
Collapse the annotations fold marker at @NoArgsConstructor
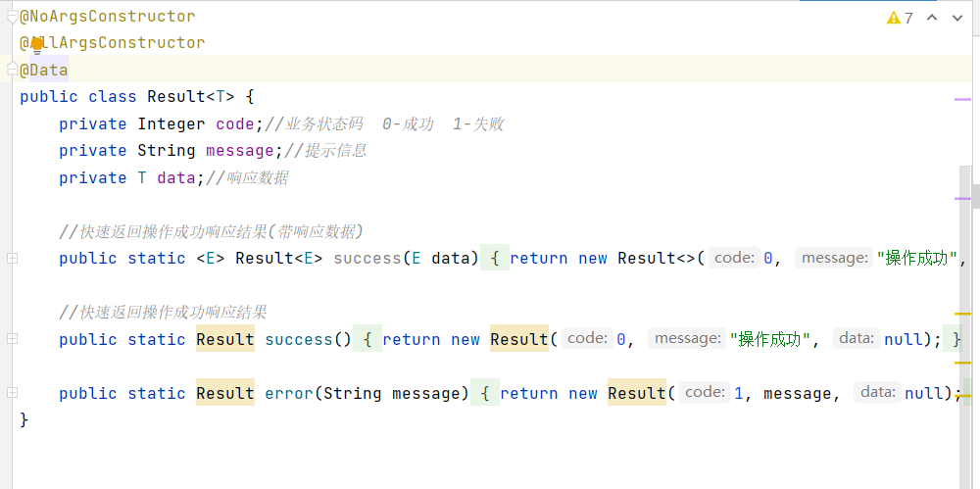point(12,17)
